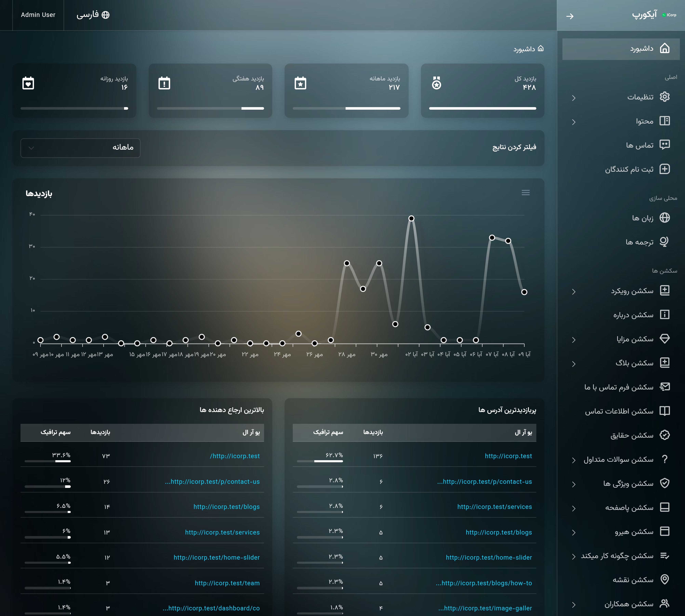Click the Languages globe icon in sidebar
The width and height of the screenshot is (685, 616).
664,218
